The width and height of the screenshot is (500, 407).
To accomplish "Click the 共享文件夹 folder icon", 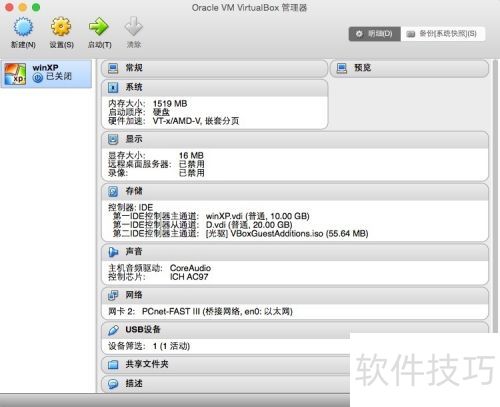I will click(x=113, y=364).
